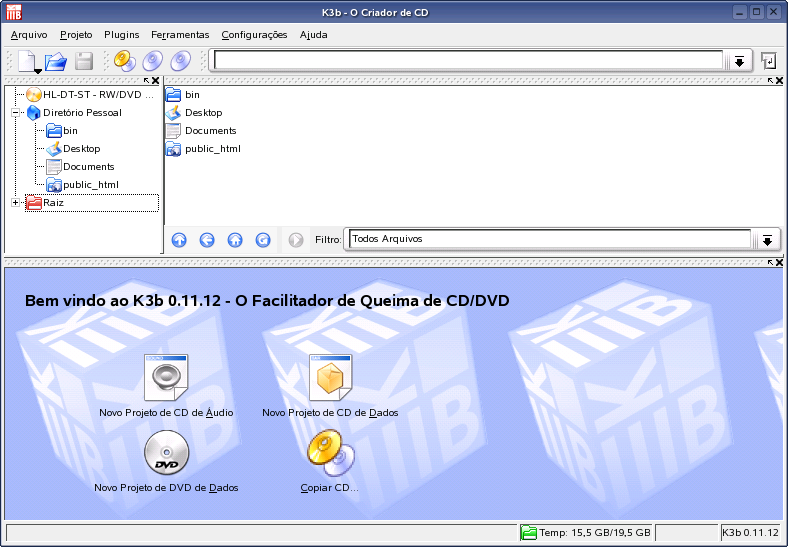Open the Filtro dropdown arrow
The width and height of the screenshot is (788, 547).
point(767,240)
